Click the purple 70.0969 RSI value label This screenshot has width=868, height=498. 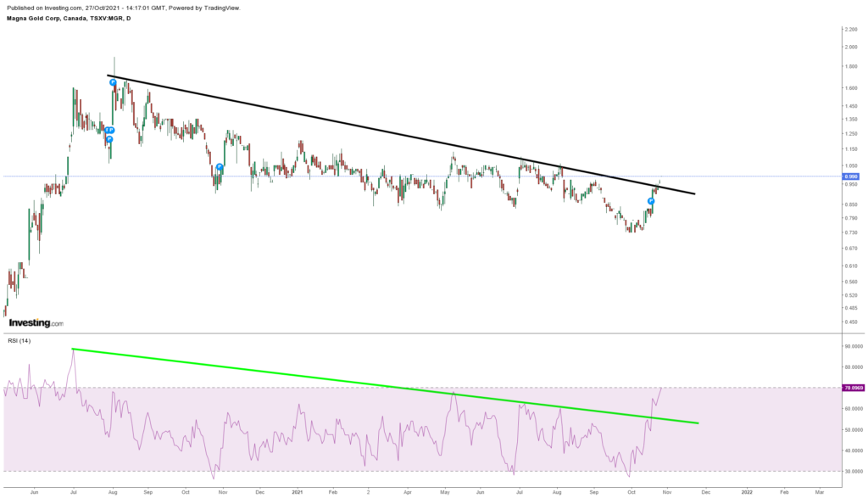[853, 388]
